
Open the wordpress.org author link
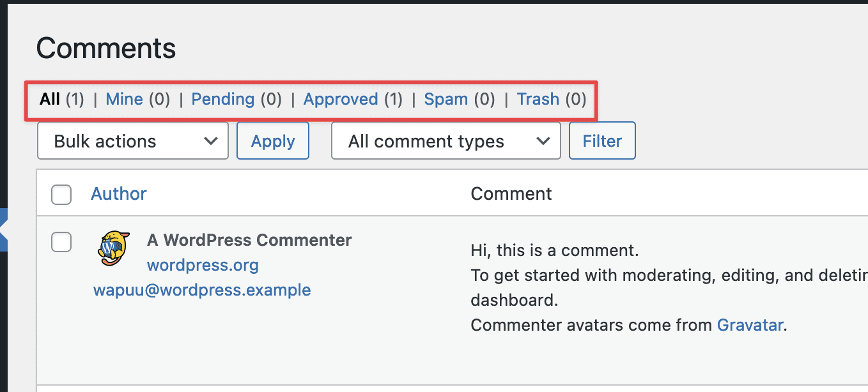point(203,265)
